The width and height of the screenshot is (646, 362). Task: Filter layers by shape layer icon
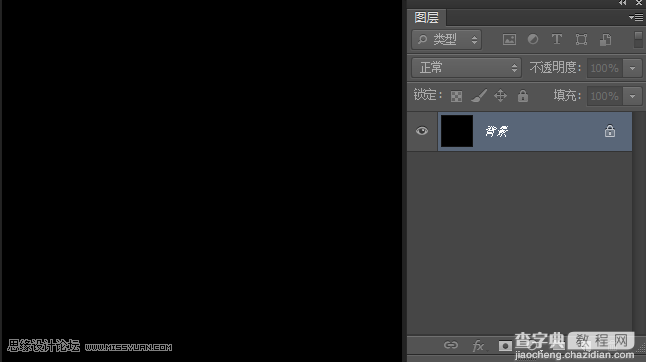click(581, 40)
